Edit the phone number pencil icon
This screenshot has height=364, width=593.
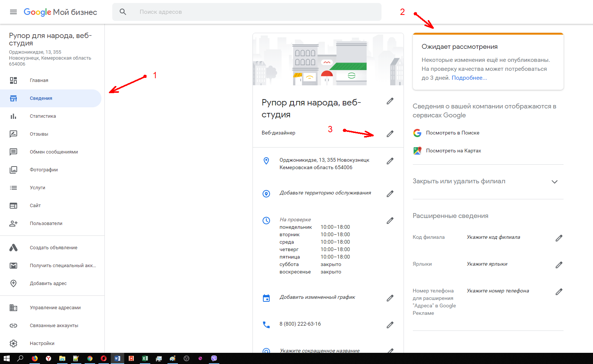(x=390, y=325)
